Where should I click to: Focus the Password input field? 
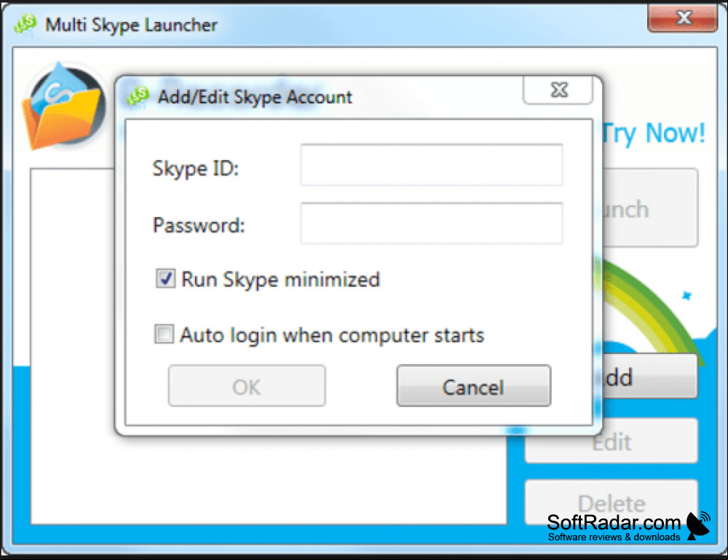click(431, 224)
